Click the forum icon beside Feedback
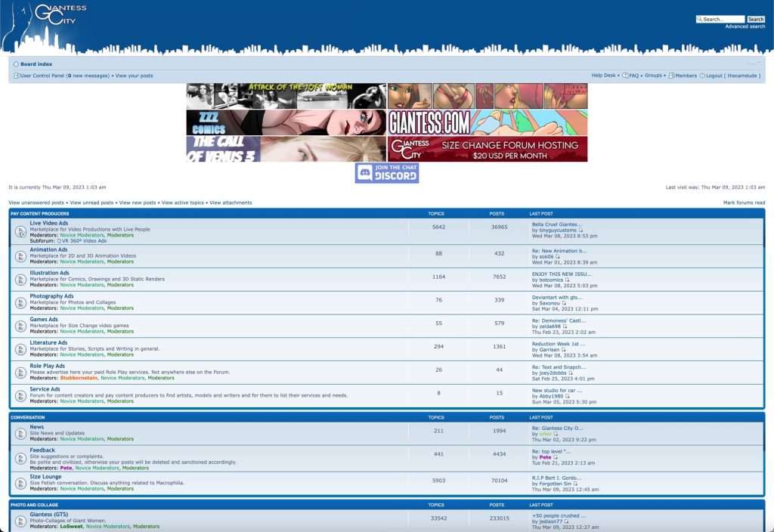The height and width of the screenshot is (532, 774). [x=20, y=459]
